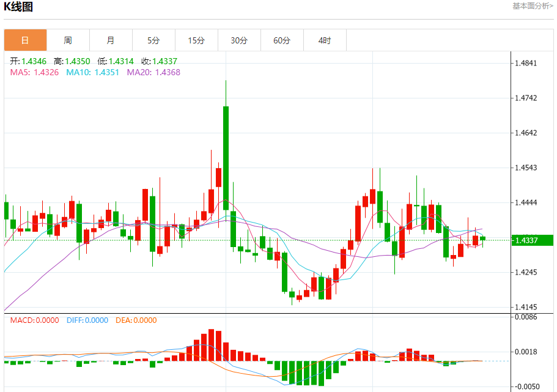Open the 4时 interval tab

[x=325, y=40]
